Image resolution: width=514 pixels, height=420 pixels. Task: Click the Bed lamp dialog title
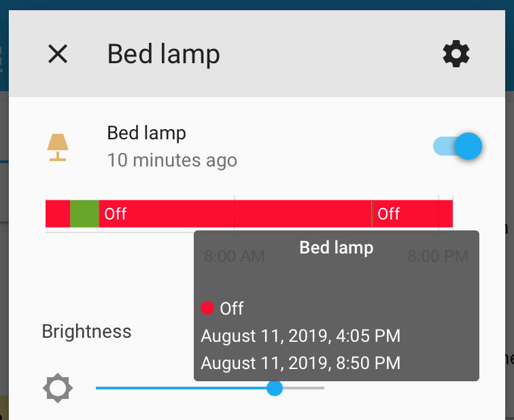[164, 54]
